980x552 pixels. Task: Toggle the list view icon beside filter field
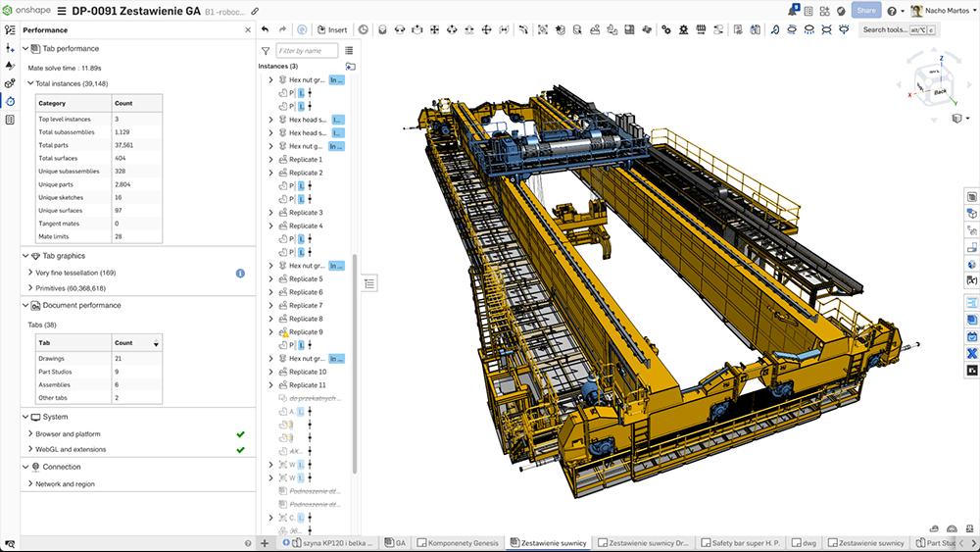click(x=349, y=50)
